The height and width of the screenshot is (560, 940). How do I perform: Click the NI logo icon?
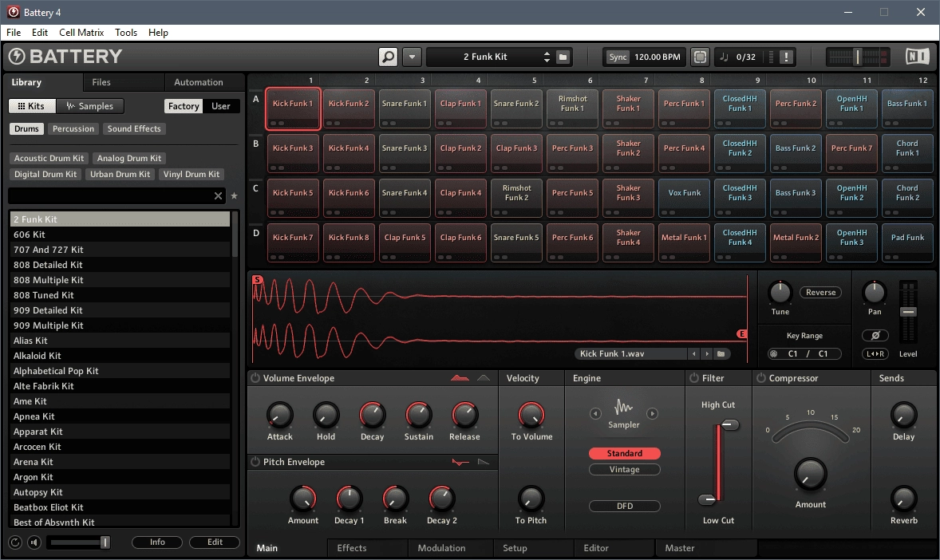pos(917,57)
